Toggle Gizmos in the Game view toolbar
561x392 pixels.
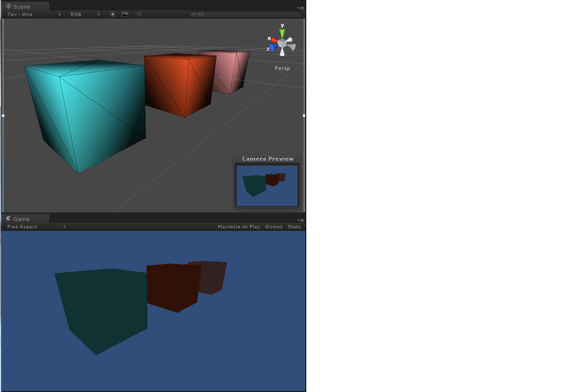pos(274,226)
